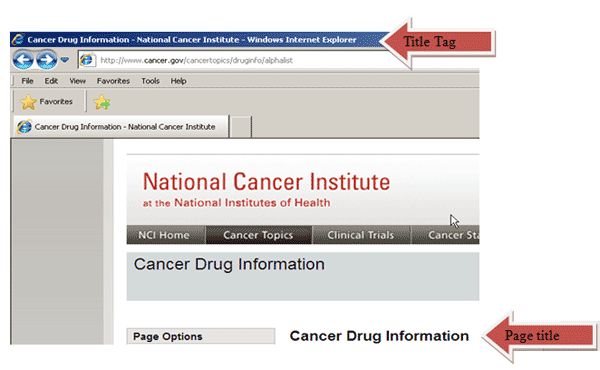The width and height of the screenshot is (600, 370).
Task: Open the recent pages dropdown arrow
Action: tap(65, 60)
